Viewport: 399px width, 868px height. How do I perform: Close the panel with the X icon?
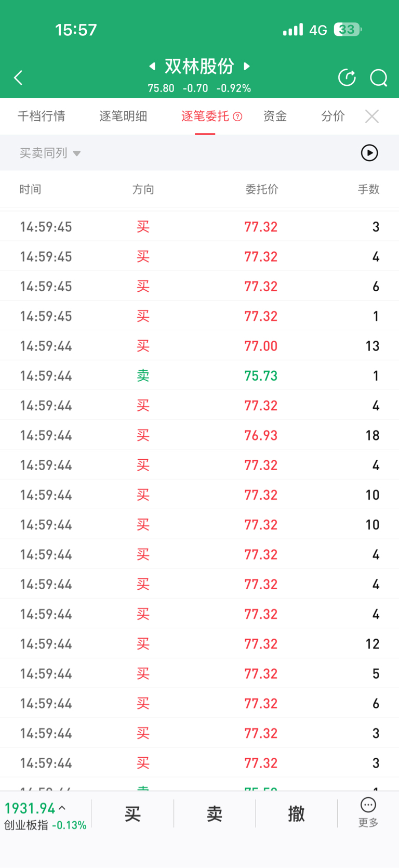372,116
